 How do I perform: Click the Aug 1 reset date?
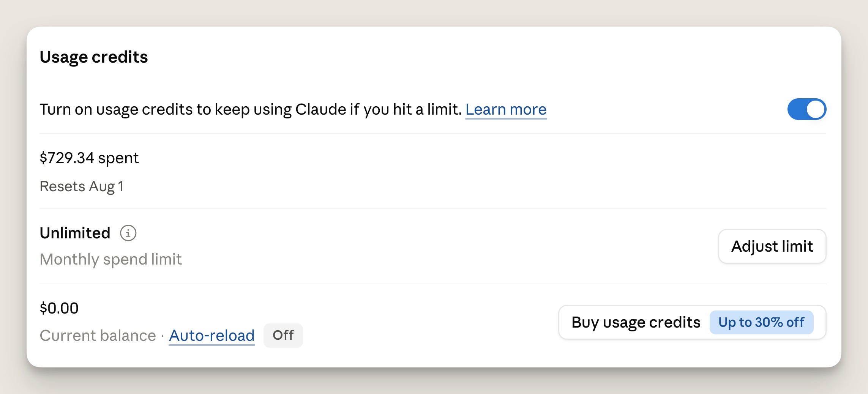pyautogui.click(x=106, y=186)
